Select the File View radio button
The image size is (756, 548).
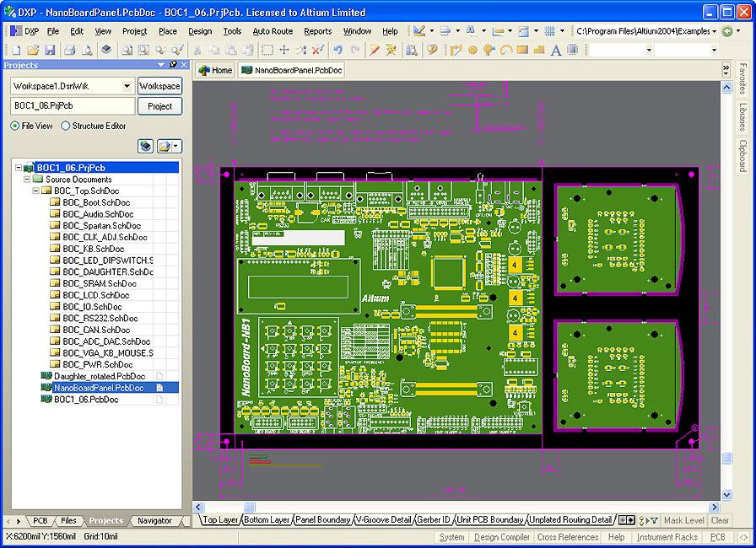click(15, 126)
